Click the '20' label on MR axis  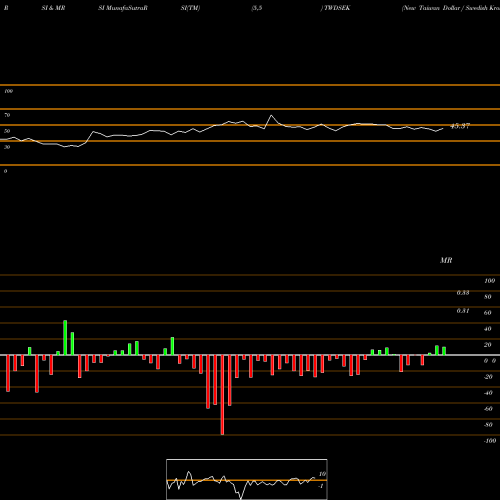488,345
